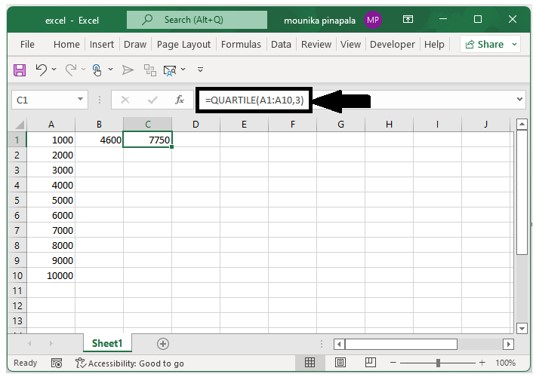Click the Cancel X formula button
This screenshot has width=534, height=376.
125,100
